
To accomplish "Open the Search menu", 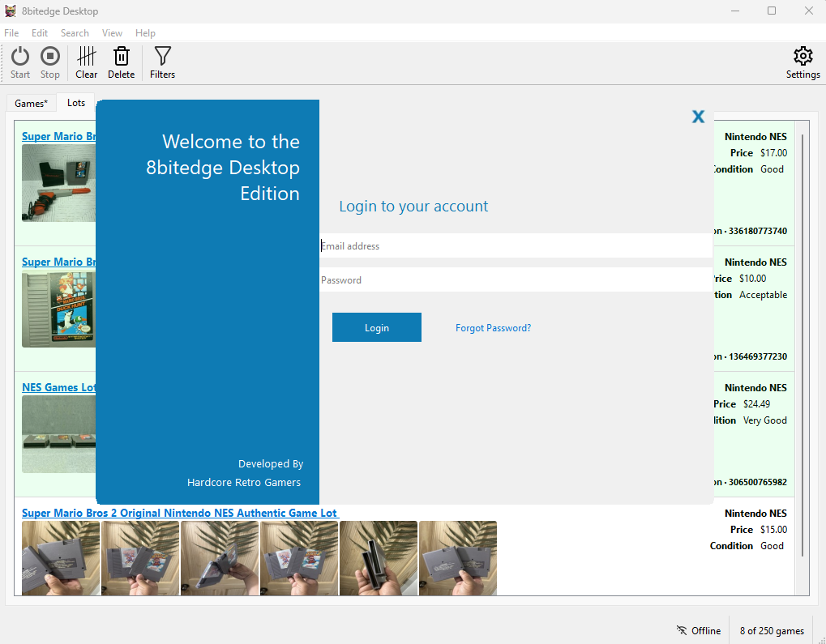I will [x=75, y=33].
